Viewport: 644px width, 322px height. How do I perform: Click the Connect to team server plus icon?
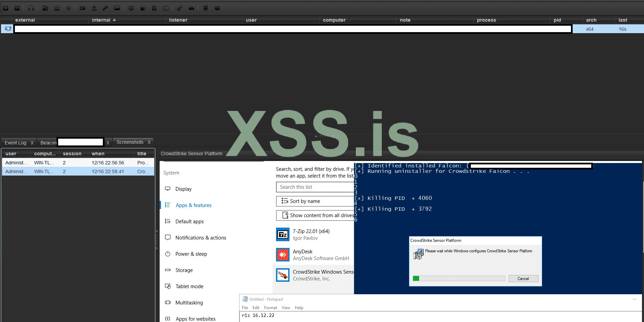(6, 8)
